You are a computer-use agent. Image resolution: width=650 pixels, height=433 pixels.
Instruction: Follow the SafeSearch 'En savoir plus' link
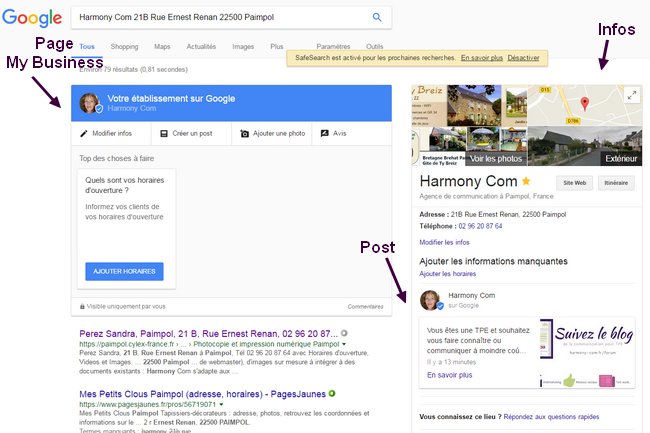pos(482,58)
